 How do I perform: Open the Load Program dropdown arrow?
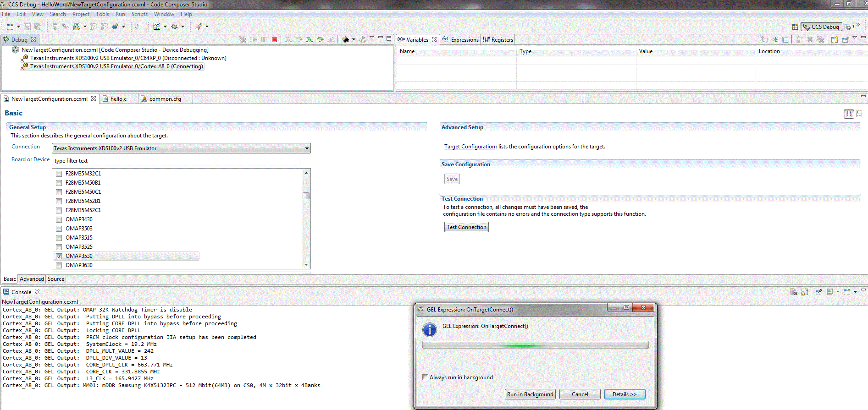[354, 40]
